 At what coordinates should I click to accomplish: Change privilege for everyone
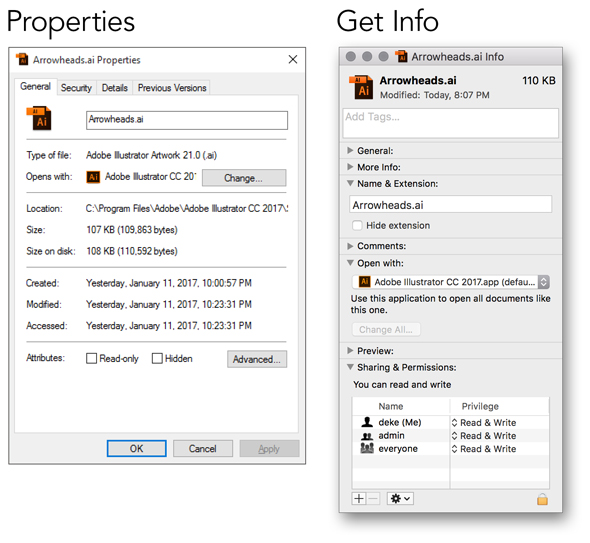pos(484,449)
